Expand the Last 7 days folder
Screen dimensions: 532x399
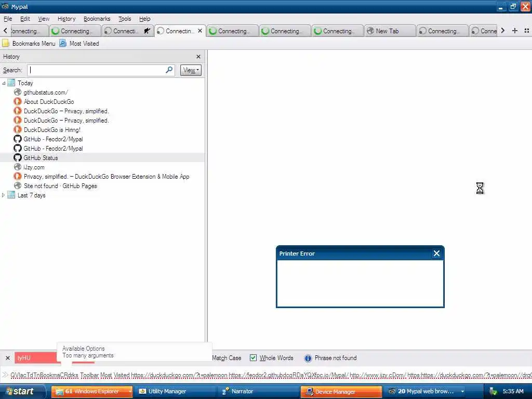pyautogui.click(x=4, y=195)
